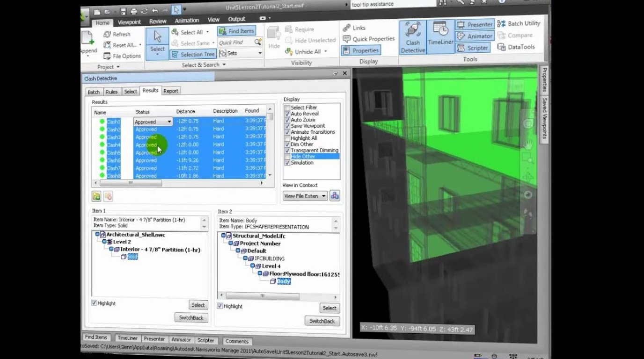Open the Report tab in Clash Detective

pyautogui.click(x=170, y=91)
